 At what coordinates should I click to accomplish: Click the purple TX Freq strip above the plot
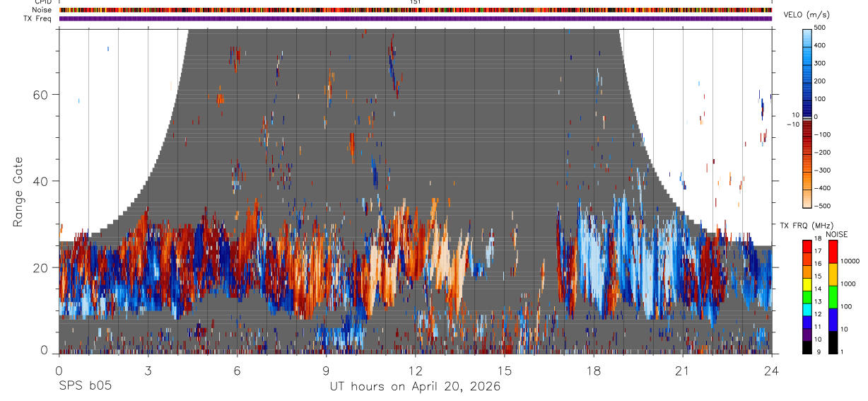415,18
